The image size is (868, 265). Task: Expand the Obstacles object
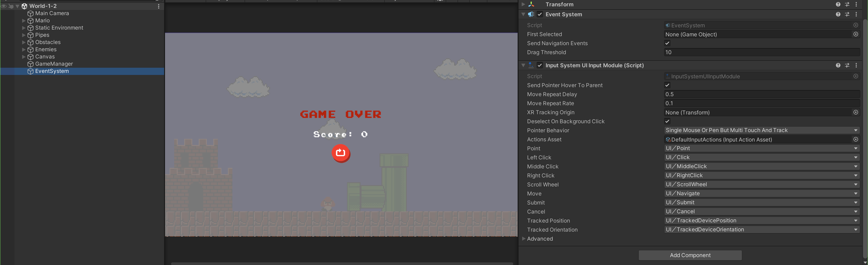point(24,42)
